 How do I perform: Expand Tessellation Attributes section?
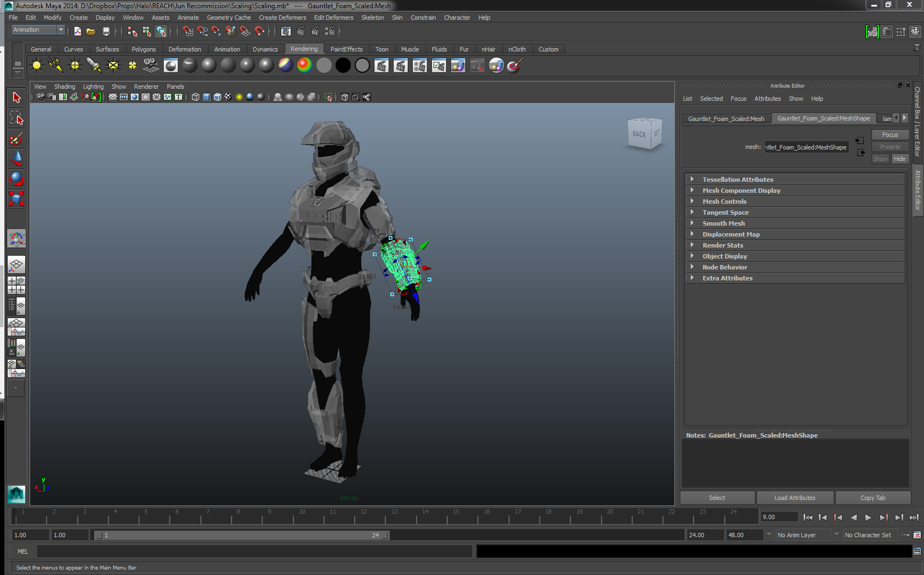(795, 180)
